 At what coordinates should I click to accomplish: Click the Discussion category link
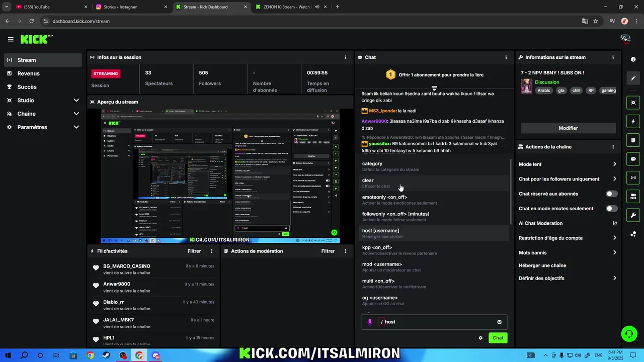click(547, 82)
